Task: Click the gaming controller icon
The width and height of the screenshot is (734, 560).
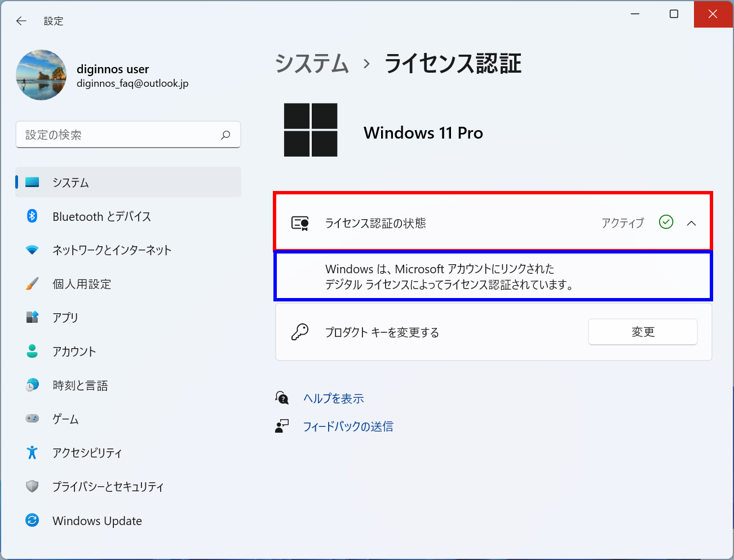Action: (32, 419)
